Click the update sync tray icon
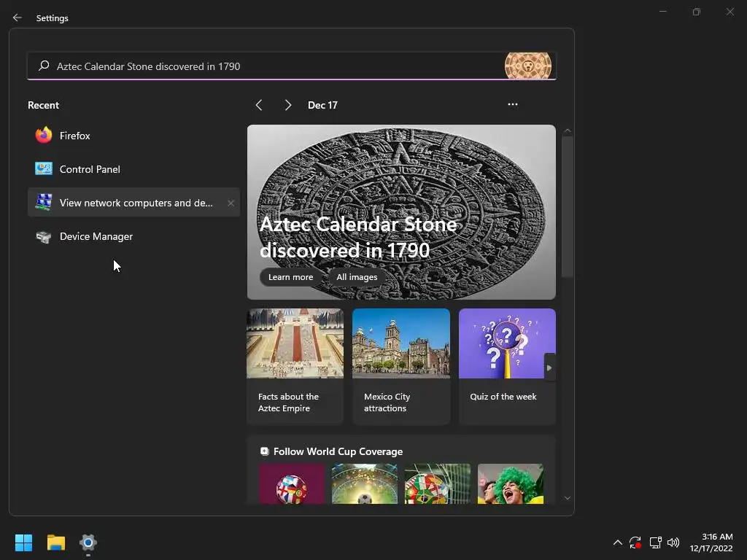 (635, 542)
